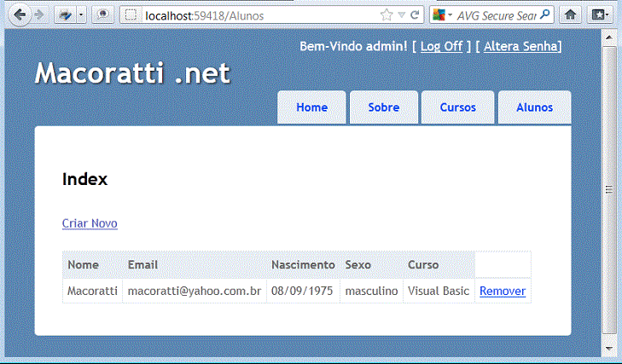Click the pen-like toolbar icon beside navigation arrows

65,15
